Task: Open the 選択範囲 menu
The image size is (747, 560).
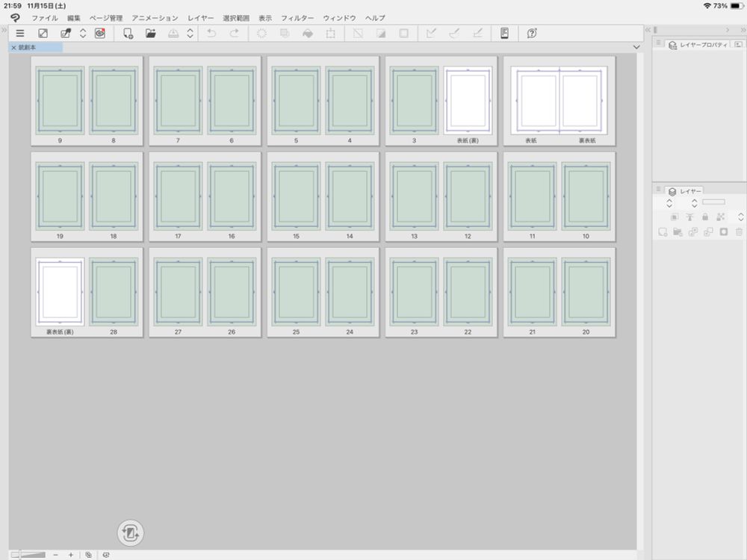Action: [236, 18]
